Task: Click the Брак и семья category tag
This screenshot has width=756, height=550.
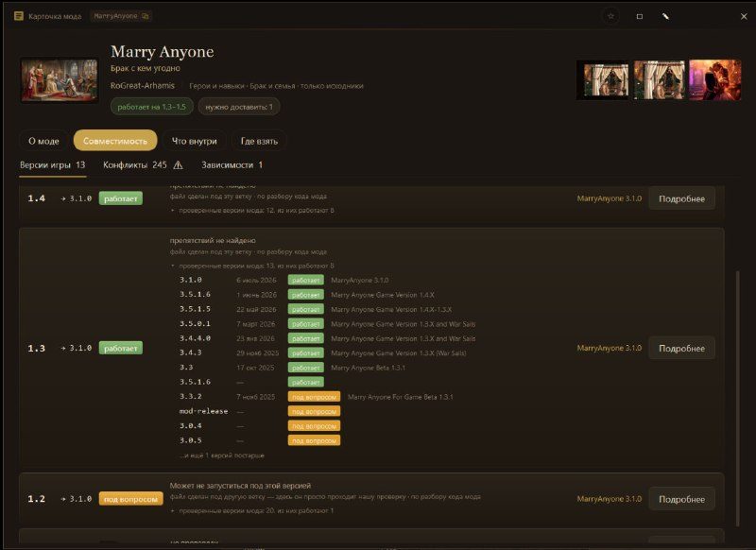Action: pyautogui.click(x=272, y=86)
